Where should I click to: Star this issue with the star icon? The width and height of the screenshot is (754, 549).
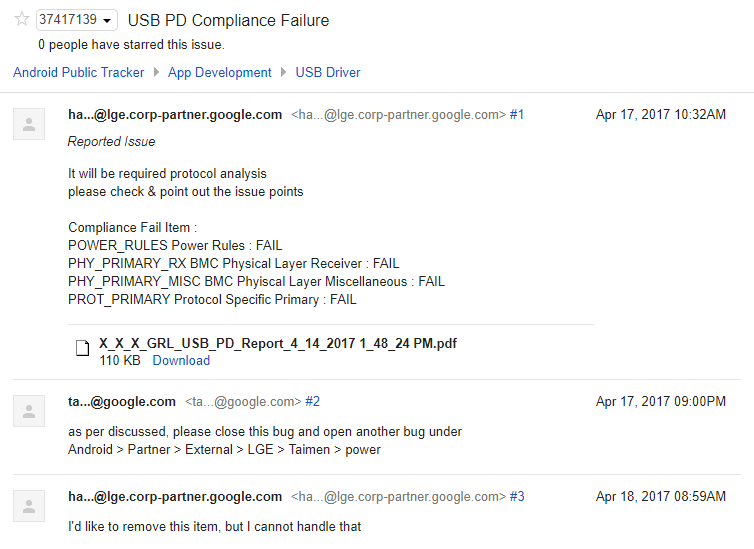point(21,20)
